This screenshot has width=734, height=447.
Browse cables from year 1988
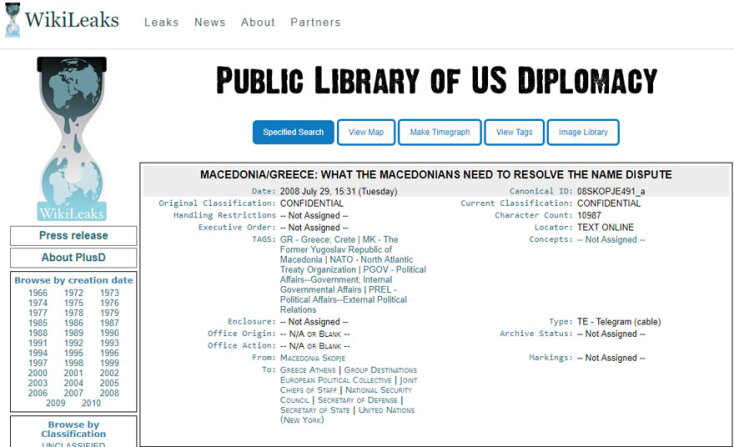(38, 333)
